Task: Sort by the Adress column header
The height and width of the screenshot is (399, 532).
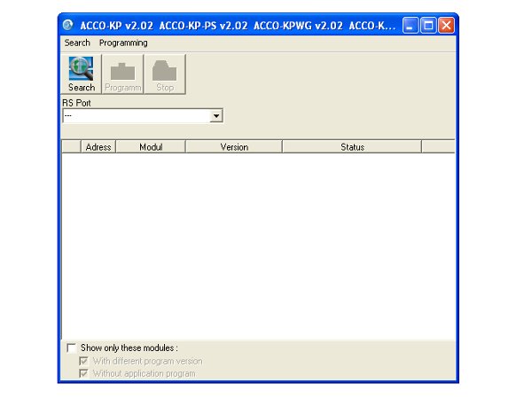Action: coord(98,147)
